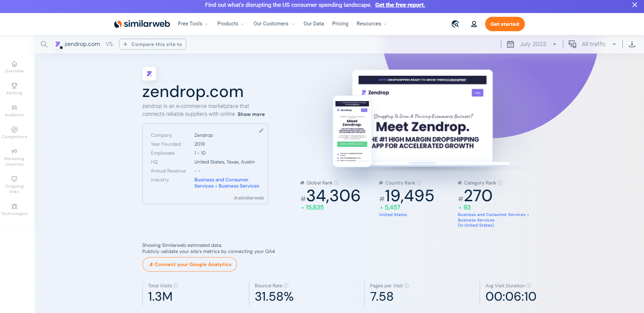Image resolution: width=644 pixels, height=313 pixels.
Task: Click the search magnifier icon
Action: [x=44, y=44]
